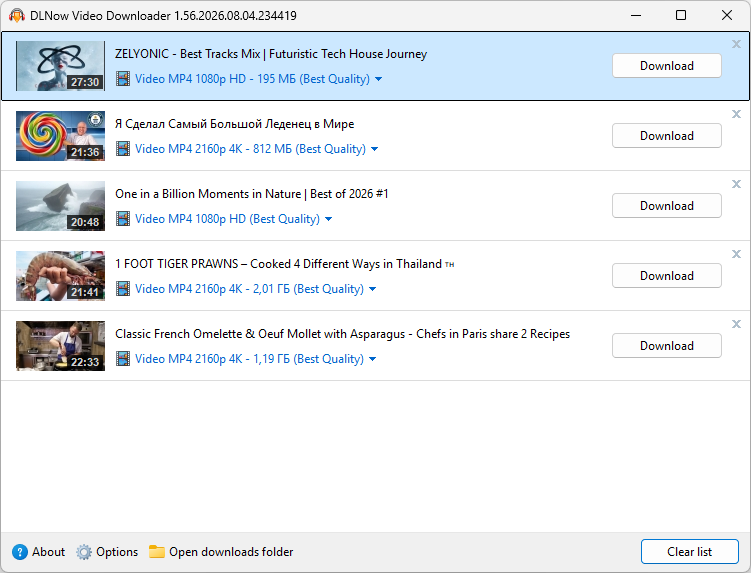The height and width of the screenshot is (573, 751).
Task: Download the Classic French Omelette video
Action: pyautogui.click(x=667, y=345)
